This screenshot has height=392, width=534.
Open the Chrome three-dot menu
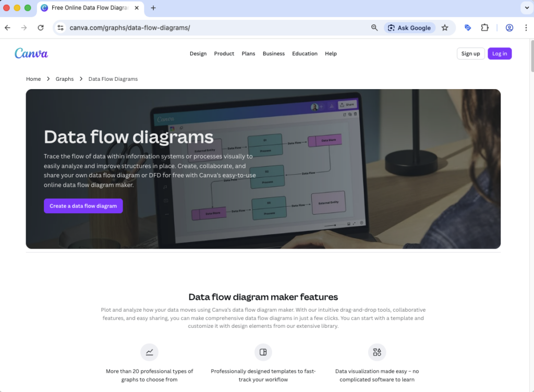tap(524, 28)
